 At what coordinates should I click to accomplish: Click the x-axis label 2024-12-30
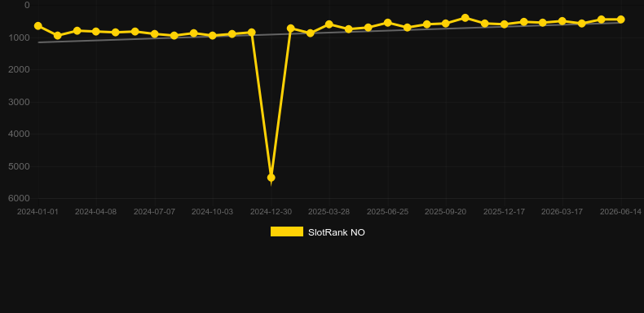click(271, 212)
